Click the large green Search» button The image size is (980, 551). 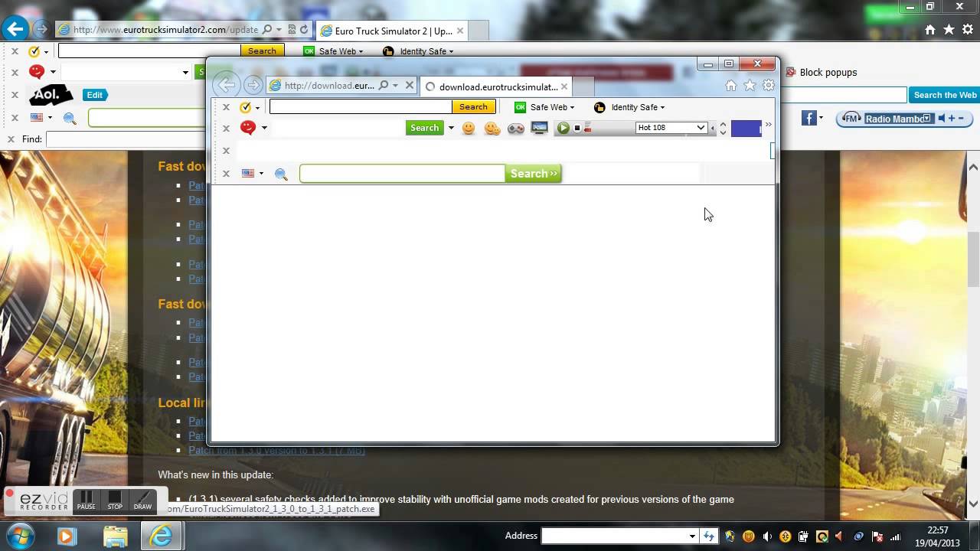533,174
